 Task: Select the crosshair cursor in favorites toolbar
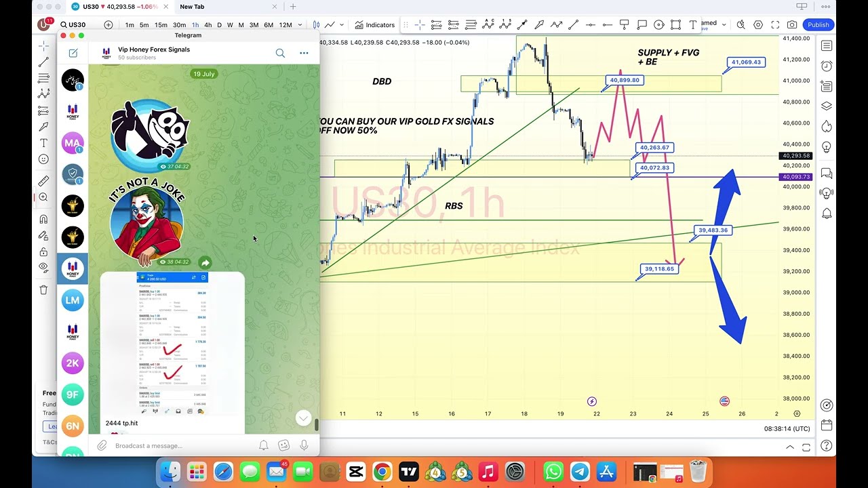(x=420, y=25)
